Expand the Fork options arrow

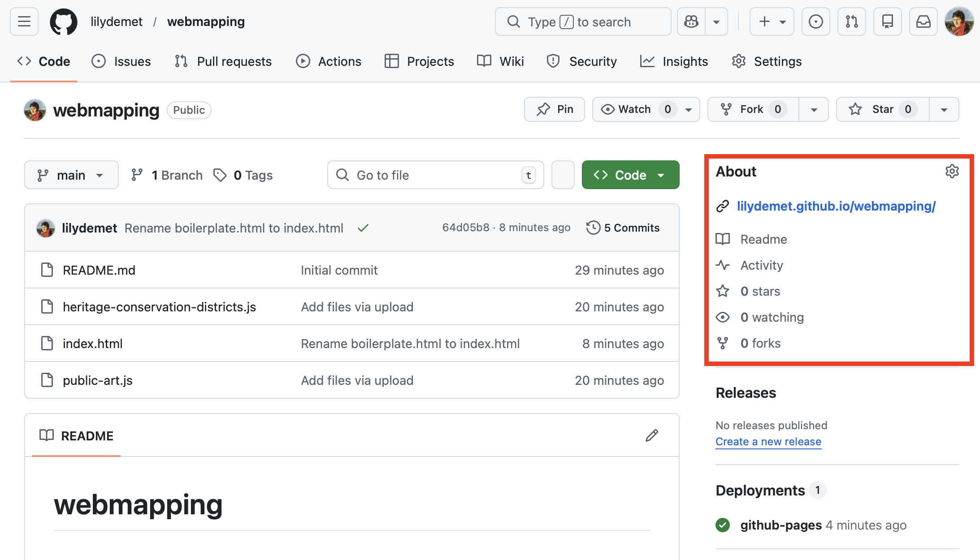[814, 110]
